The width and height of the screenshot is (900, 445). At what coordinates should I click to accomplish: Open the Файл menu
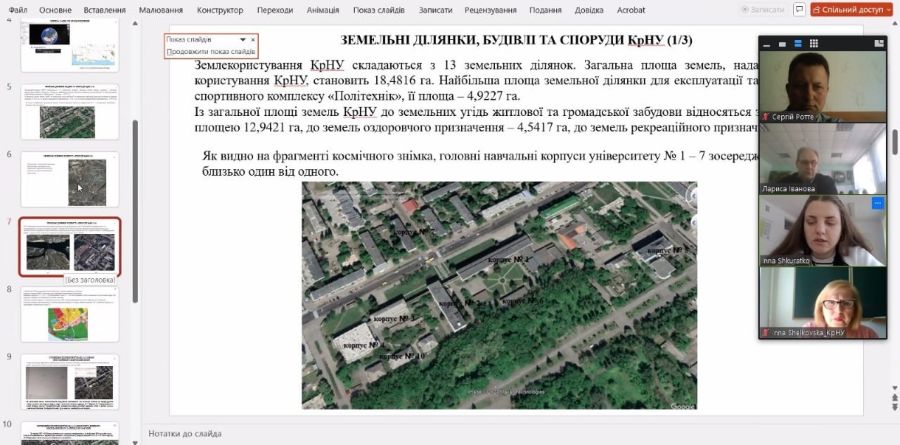pos(18,10)
